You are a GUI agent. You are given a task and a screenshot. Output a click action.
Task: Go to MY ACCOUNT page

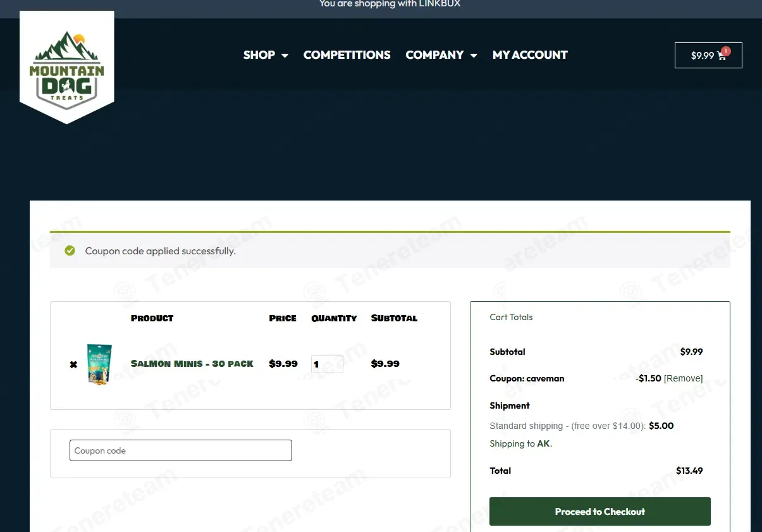[x=530, y=55]
